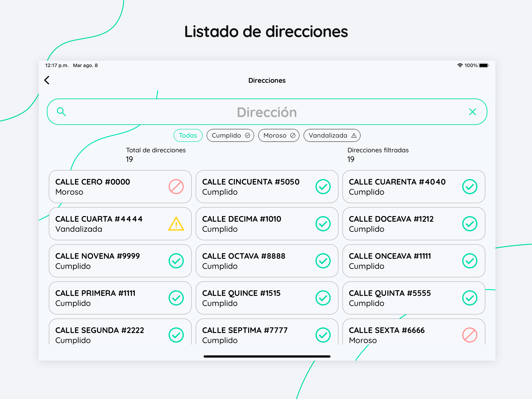The height and width of the screenshot is (399, 532).
Task: Select the Todas filter chip
Action: (x=188, y=135)
